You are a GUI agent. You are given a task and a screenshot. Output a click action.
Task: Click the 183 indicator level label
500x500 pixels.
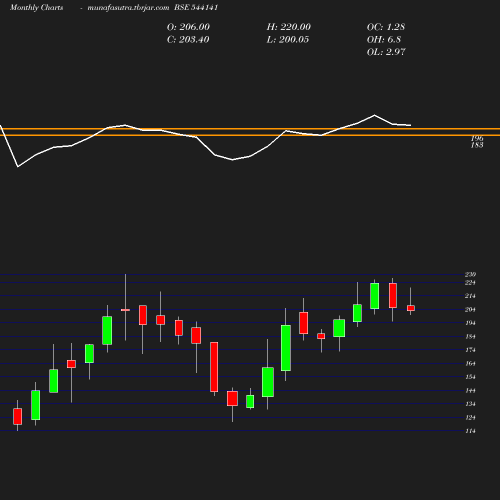477,145
